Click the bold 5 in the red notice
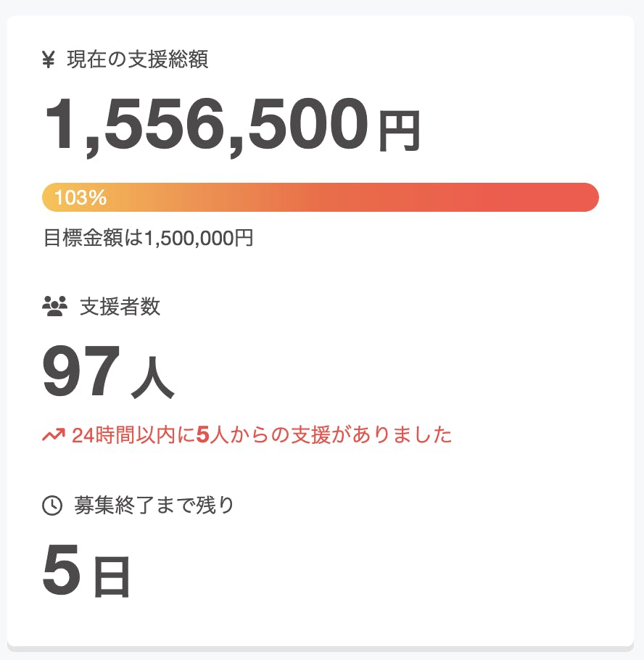This screenshot has height=660, width=644. 202,435
